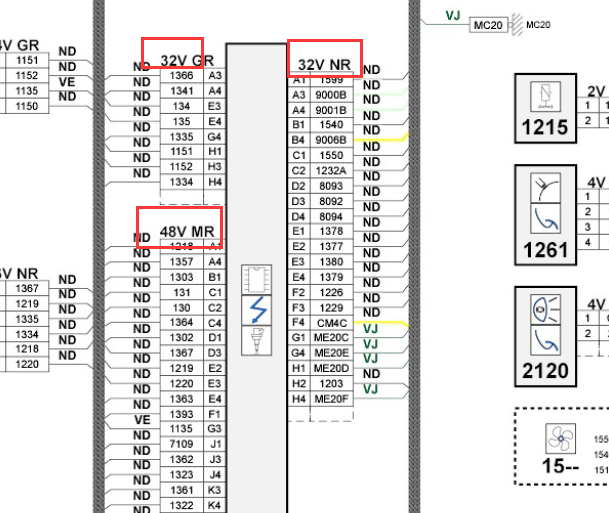
Task: Click wire 1341 in the 32V GR connector
Action: click(182, 91)
